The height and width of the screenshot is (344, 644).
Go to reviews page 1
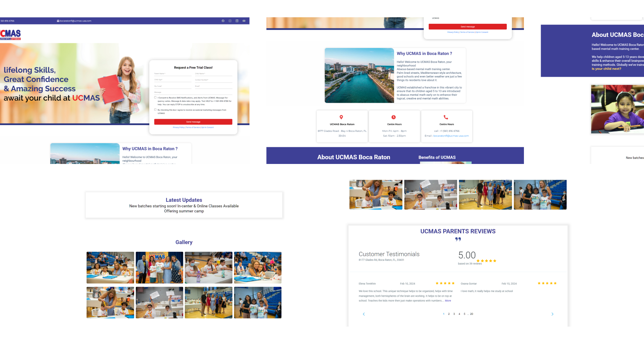point(443,314)
